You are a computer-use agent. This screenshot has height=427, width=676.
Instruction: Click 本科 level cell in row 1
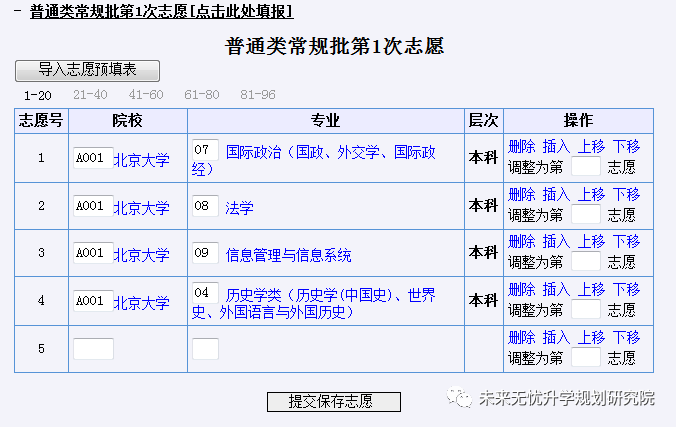tap(484, 158)
